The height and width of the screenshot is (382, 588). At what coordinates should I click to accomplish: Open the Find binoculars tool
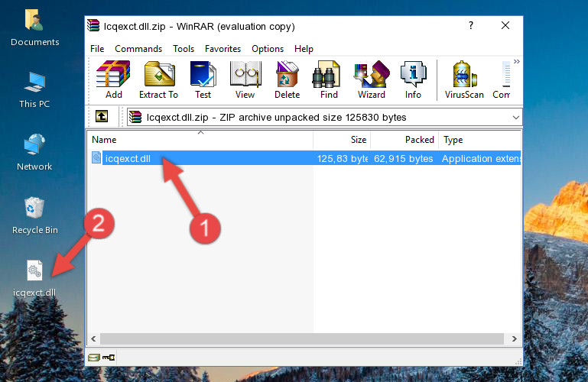[x=329, y=79]
